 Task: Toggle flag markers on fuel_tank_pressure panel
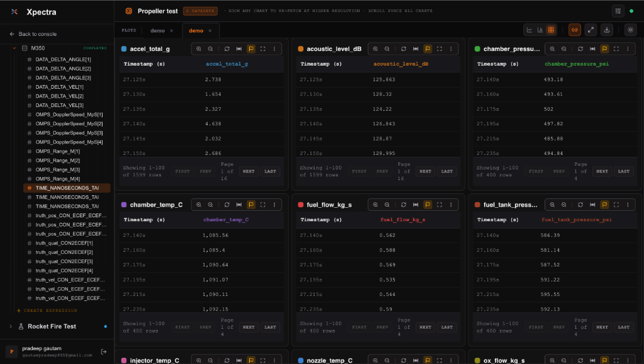(x=604, y=205)
